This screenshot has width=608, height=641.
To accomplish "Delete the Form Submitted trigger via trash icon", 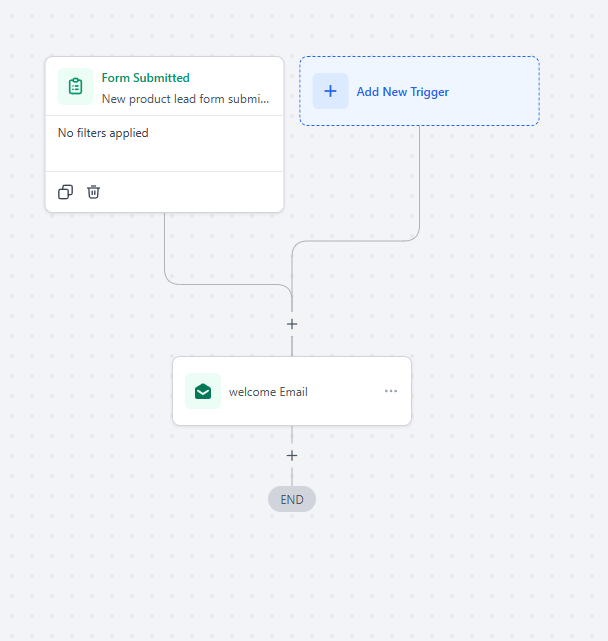I will (x=94, y=192).
